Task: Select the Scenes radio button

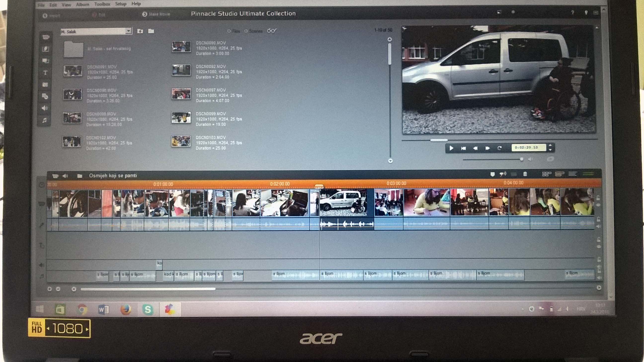Action: tap(246, 31)
